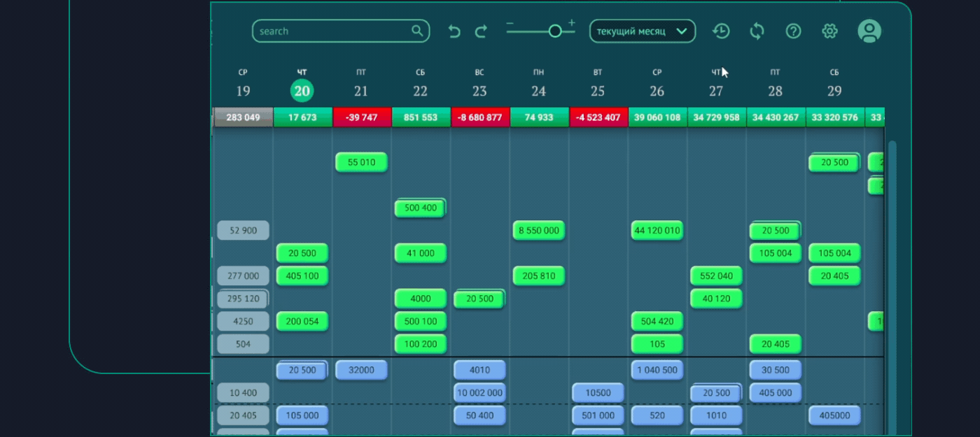Click the vertical scrollbar on right
The height and width of the screenshot is (437, 980).
tap(892, 280)
